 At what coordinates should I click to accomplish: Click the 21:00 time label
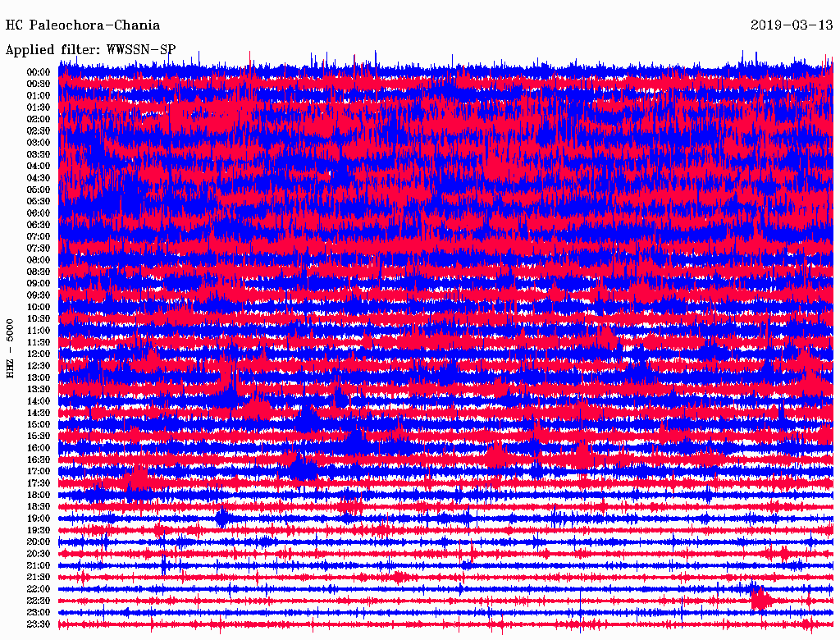tap(39, 566)
